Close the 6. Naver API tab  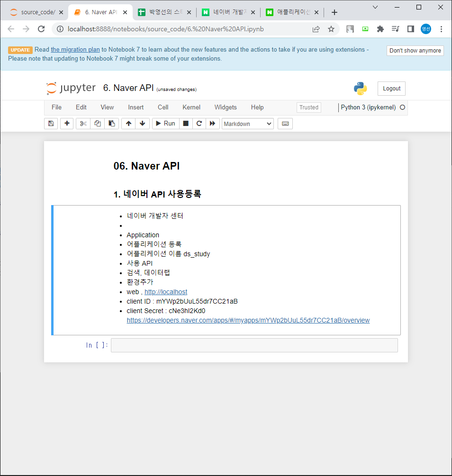click(x=125, y=12)
